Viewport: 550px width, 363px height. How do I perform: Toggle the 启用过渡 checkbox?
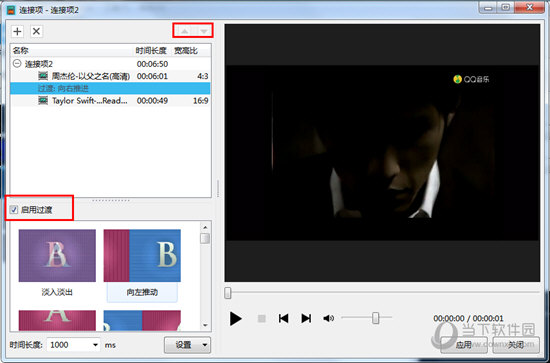coord(14,210)
